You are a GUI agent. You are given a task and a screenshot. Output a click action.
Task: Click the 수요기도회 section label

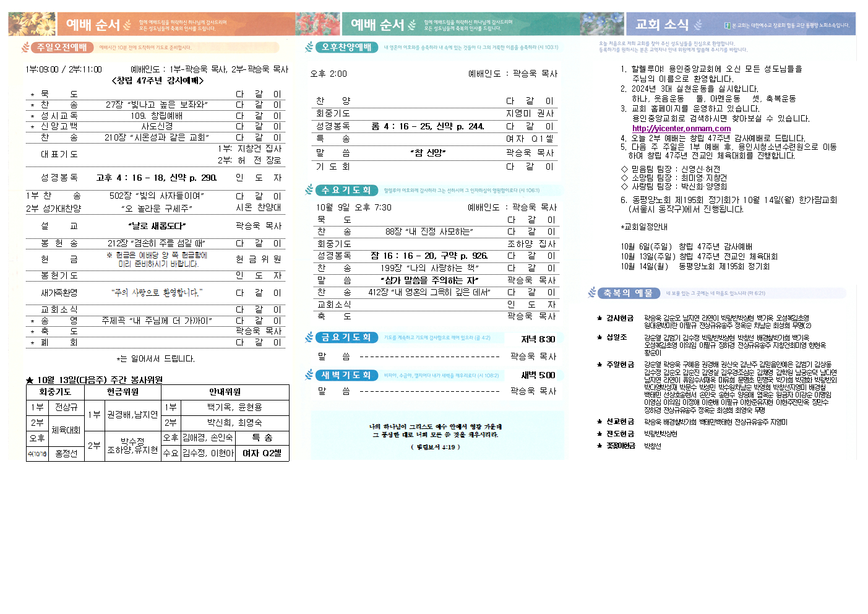(346, 190)
